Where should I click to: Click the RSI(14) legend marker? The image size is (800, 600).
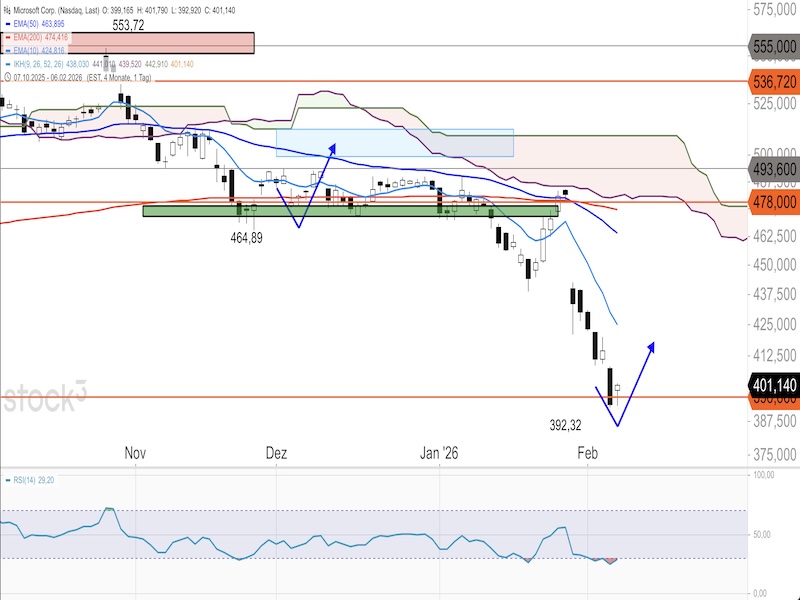point(8,481)
